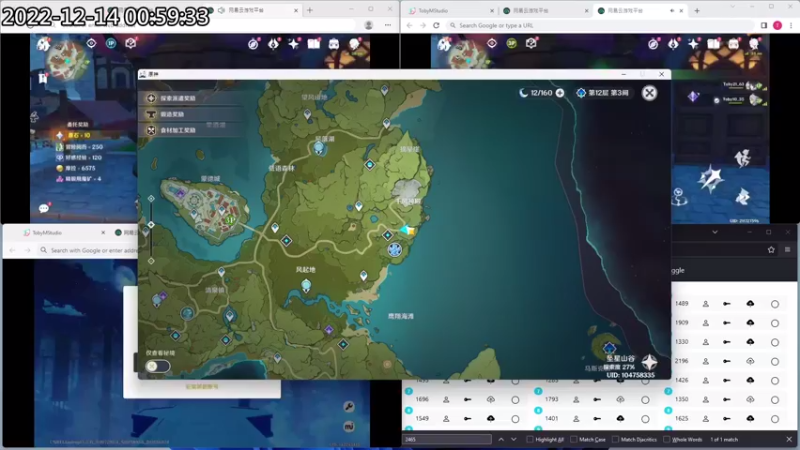
Task: Select the purple domain marker above the southern coast
Action: [329, 330]
